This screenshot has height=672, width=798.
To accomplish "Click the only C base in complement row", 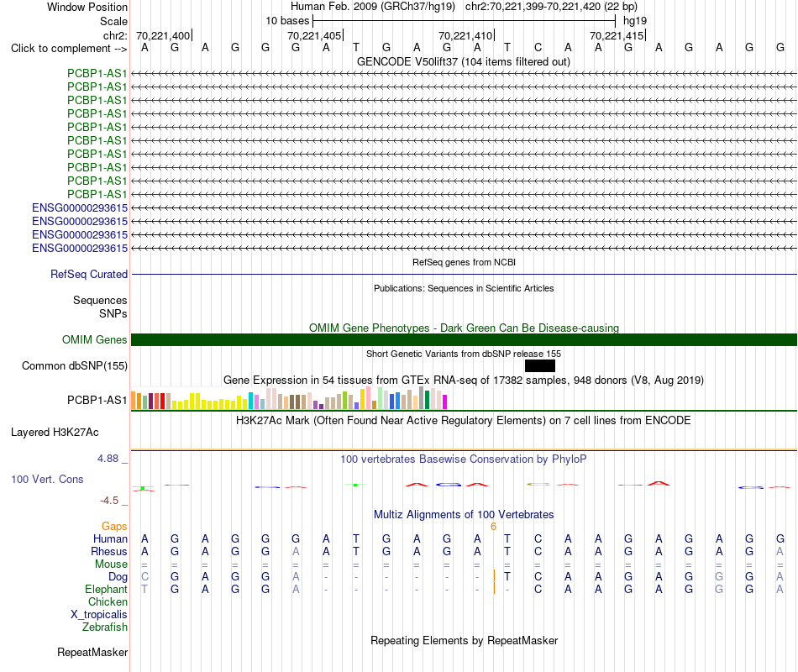I will pyautogui.click(x=538, y=48).
